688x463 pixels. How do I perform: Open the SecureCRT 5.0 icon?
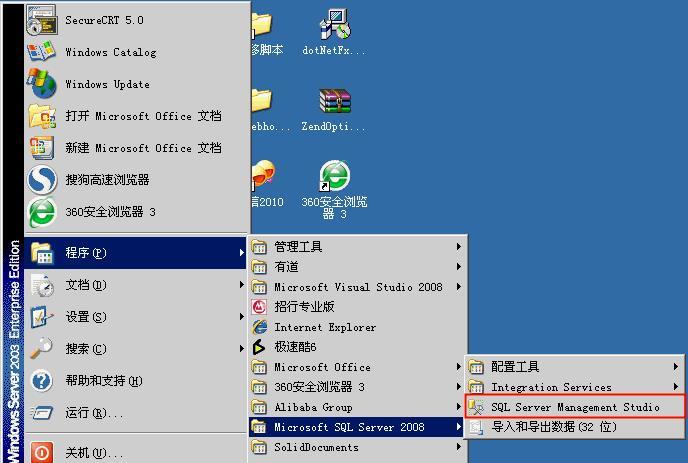pyautogui.click(x=42, y=20)
